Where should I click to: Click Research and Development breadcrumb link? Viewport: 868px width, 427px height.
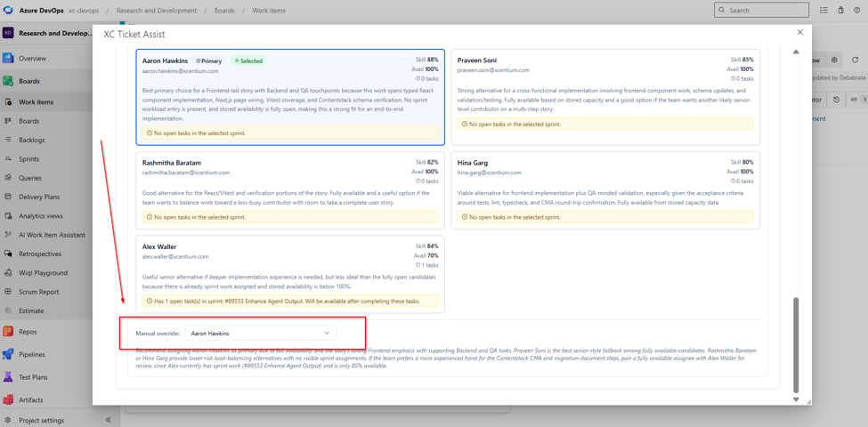155,11
